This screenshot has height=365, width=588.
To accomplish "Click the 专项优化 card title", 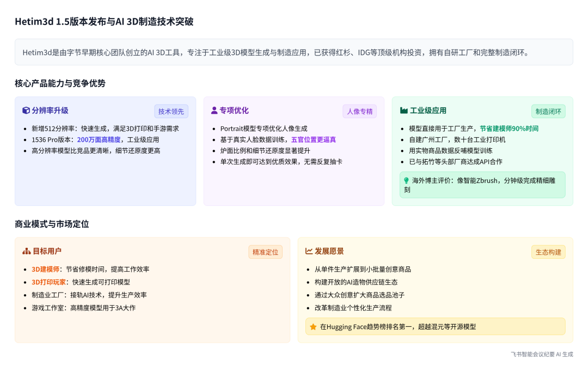I will click(x=234, y=110).
